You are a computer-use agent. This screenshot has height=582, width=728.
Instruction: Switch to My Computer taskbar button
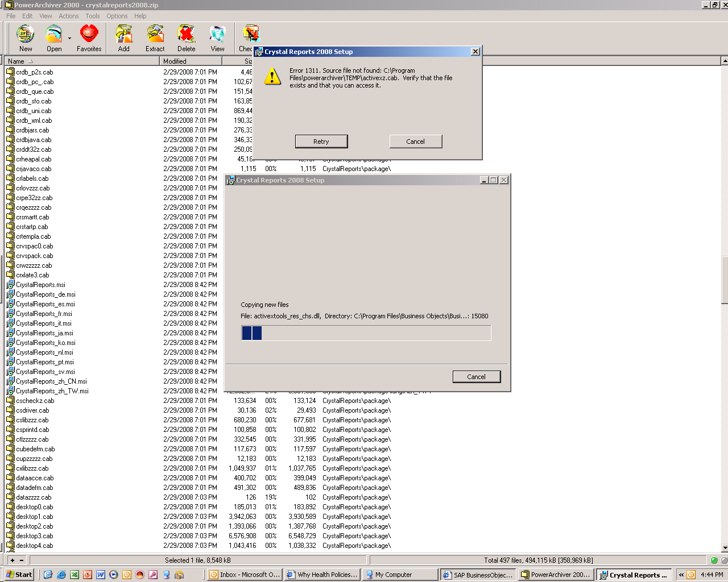pyautogui.click(x=400, y=575)
